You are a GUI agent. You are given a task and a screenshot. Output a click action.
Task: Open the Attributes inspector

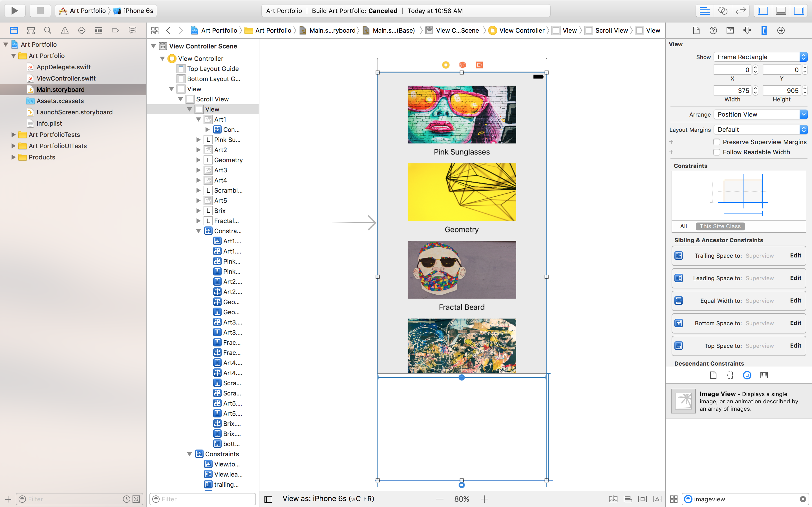coord(748,30)
